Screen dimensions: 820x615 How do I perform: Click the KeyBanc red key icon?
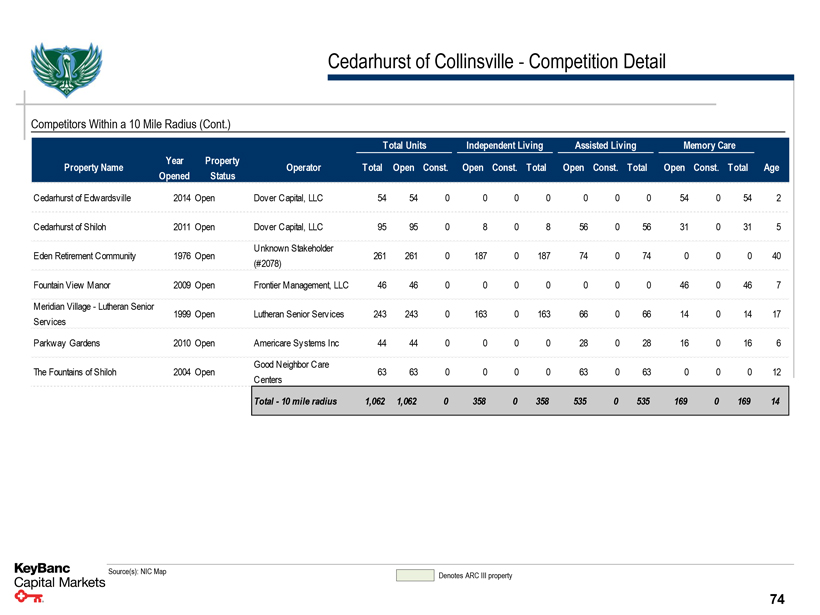coord(30,600)
